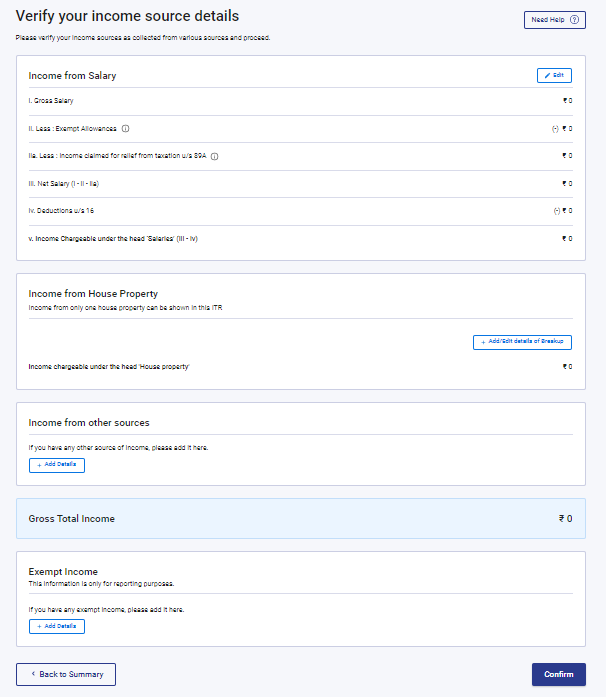Click the Gross Total Income banner
Screen dimensions: 606x697
click(x=301, y=519)
